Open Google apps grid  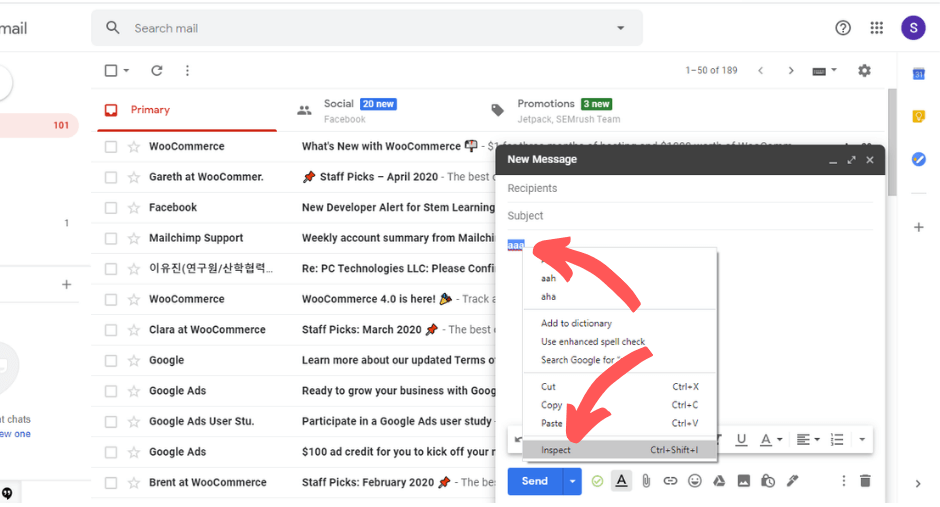[x=876, y=28]
